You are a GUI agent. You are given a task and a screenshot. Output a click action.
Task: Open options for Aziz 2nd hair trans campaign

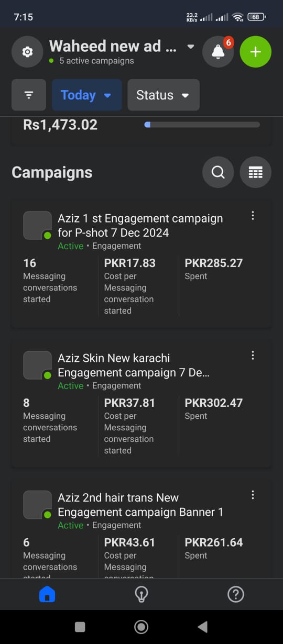(x=253, y=495)
